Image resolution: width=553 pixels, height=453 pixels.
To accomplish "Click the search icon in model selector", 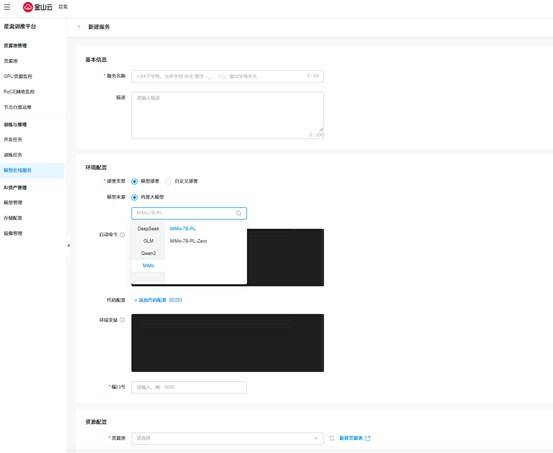I will [x=239, y=213].
